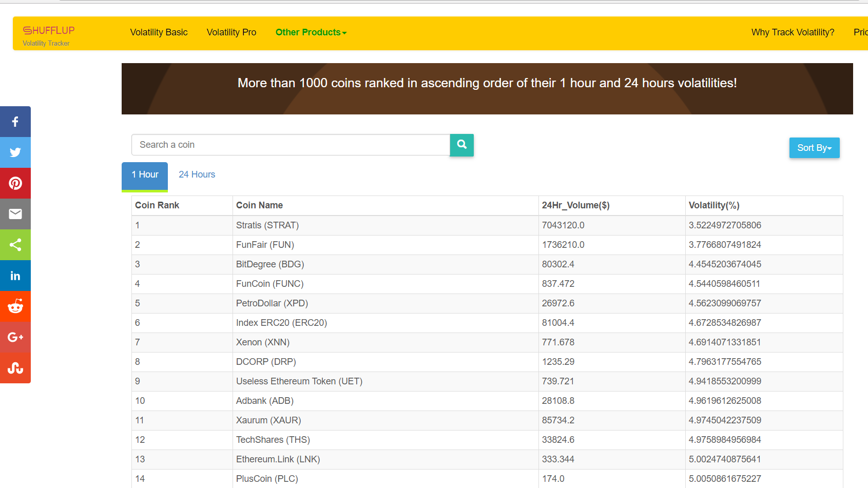Go to Volatility Pro
The image size is (868, 488).
(x=232, y=32)
